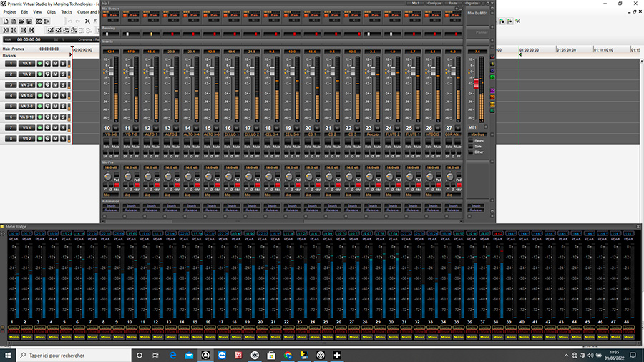This screenshot has height=362, width=644.
Task: Open Microsoft Edge from the taskbar
Action: (173, 356)
